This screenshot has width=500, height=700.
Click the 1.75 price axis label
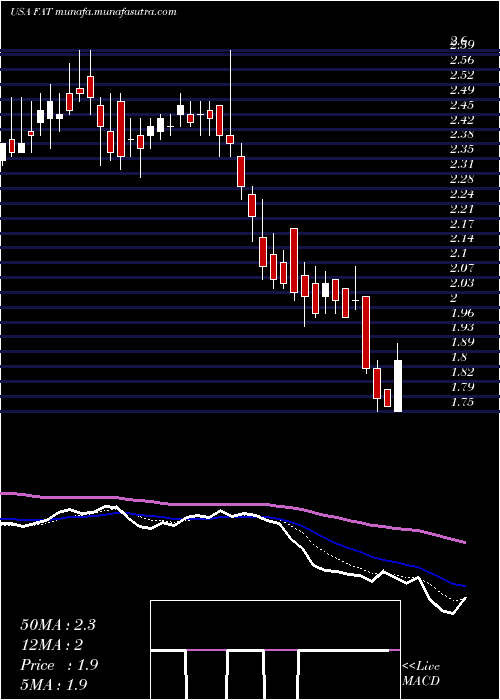[x=462, y=402]
